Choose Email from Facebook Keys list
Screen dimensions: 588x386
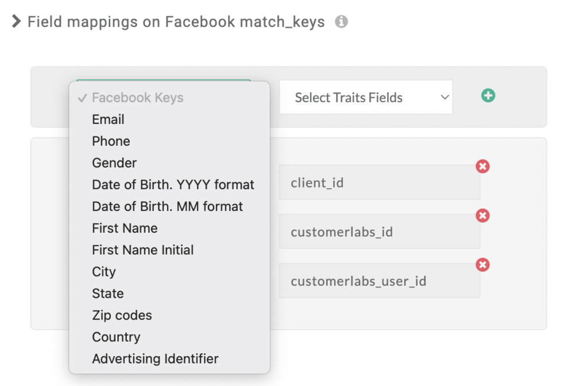point(169,119)
